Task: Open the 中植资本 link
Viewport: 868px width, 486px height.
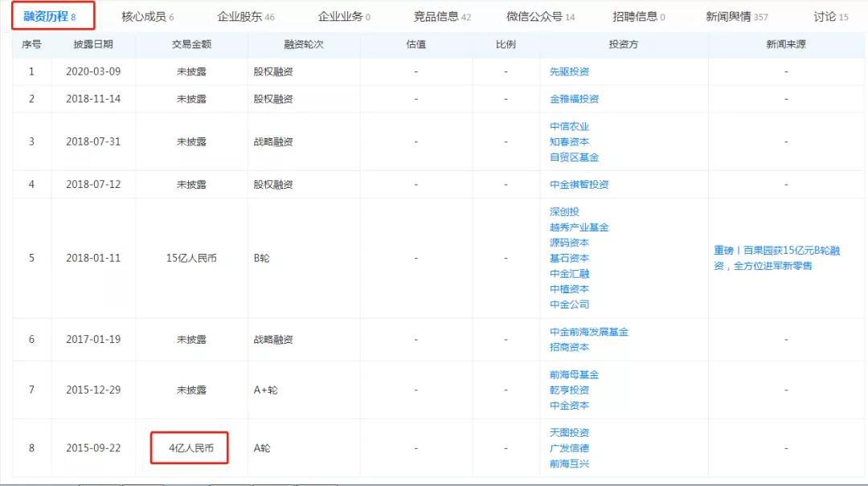Action: [569, 289]
